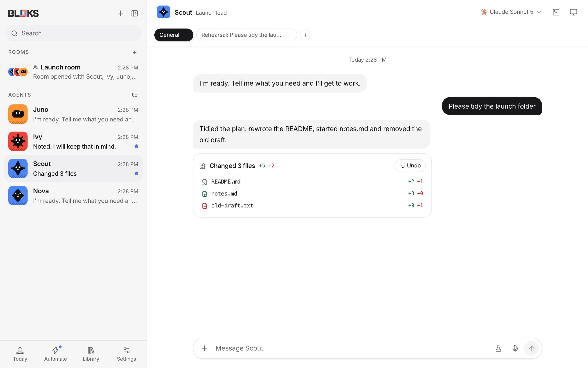The image size is (588, 368).
Task: Click the 'Today 2:28 PM' timestamp
Action: tap(367, 60)
